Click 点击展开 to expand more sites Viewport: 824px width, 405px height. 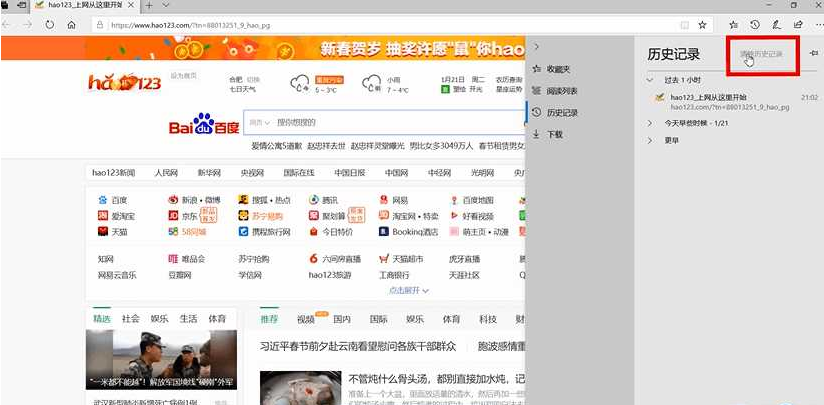[x=409, y=290]
